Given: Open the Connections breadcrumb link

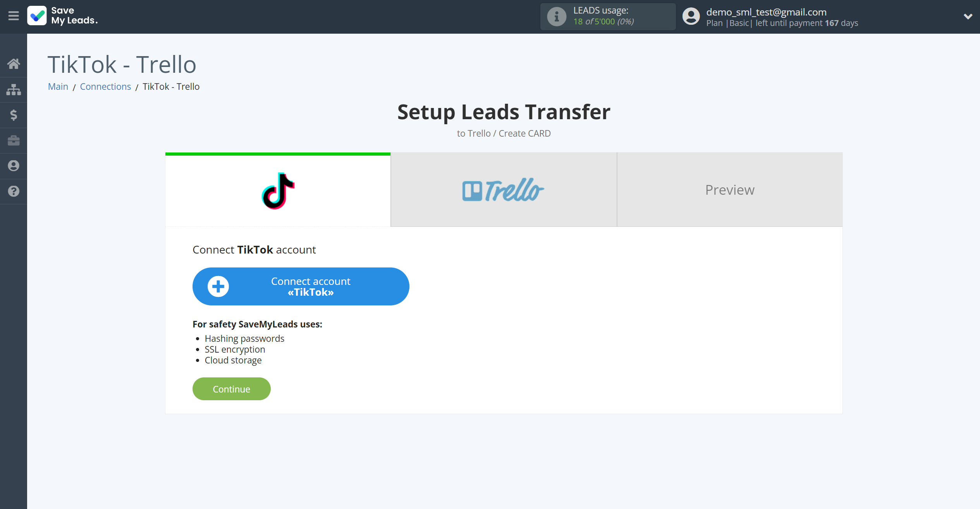Looking at the screenshot, I should tap(106, 86).
